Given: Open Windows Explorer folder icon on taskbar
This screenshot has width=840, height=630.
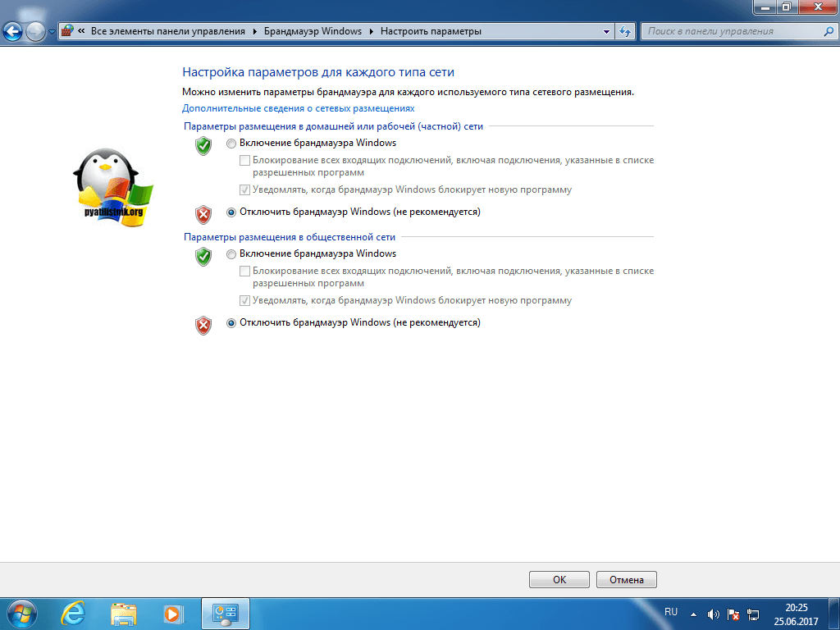Looking at the screenshot, I should (124, 614).
